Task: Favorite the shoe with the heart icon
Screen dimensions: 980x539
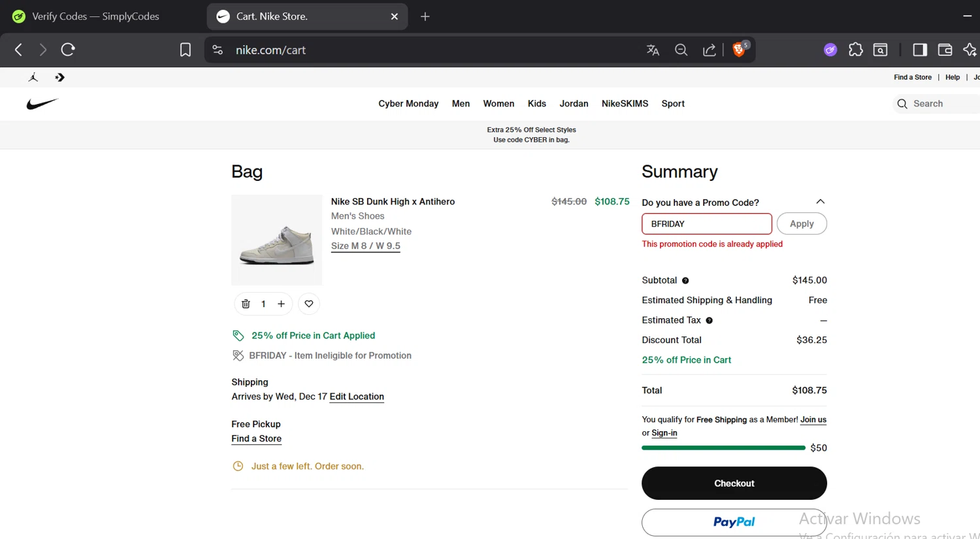Action: (x=309, y=304)
